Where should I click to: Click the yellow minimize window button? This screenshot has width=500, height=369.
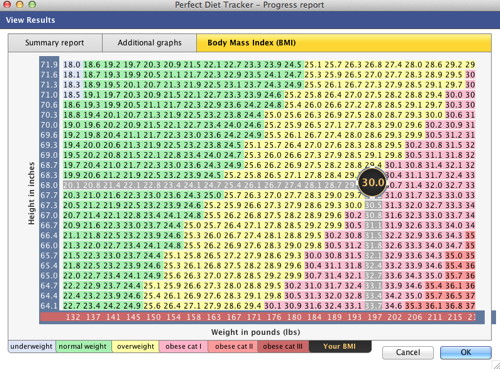tap(20, 4)
